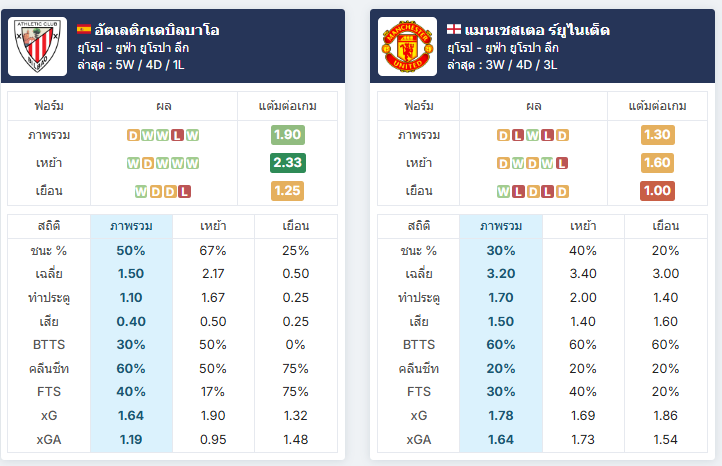Select ภาพรวม stats tab in Bilbao table
722x466 pixels.
tap(131, 226)
